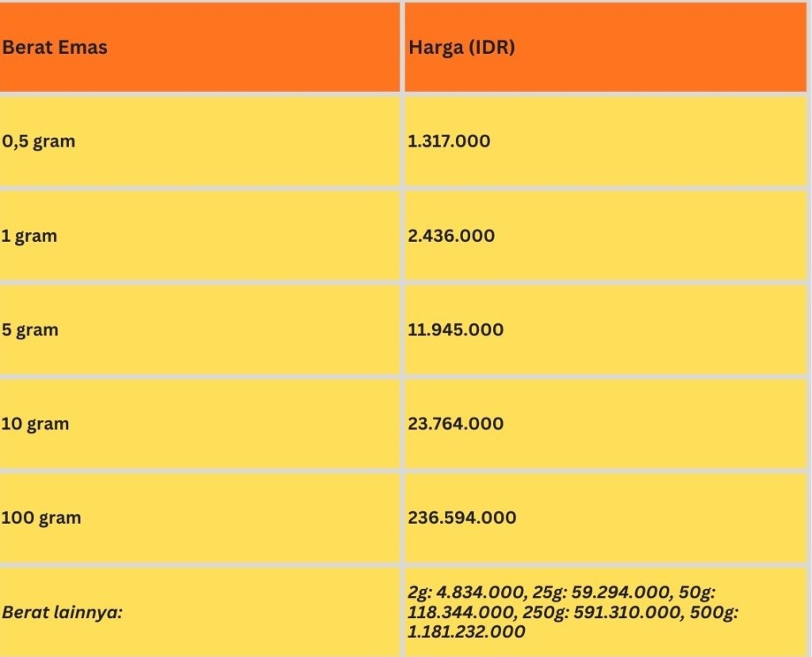Click the 500g: label text

click(x=718, y=613)
